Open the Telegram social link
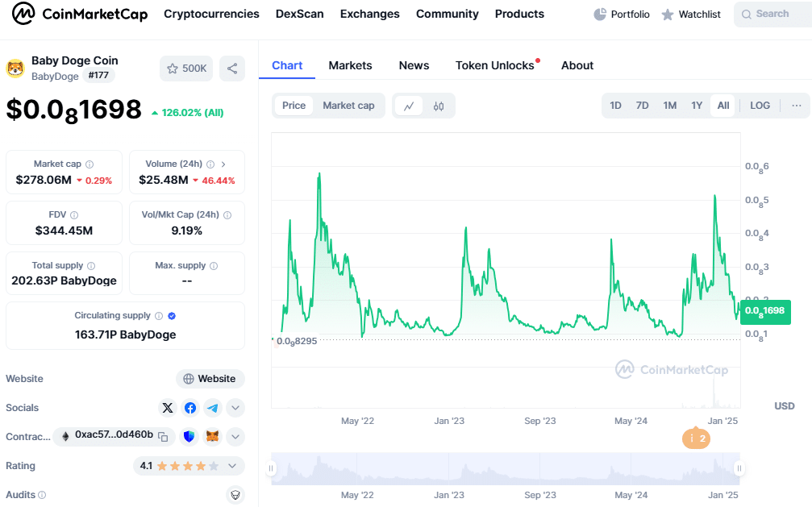812x507 pixels. pos(213,408)
